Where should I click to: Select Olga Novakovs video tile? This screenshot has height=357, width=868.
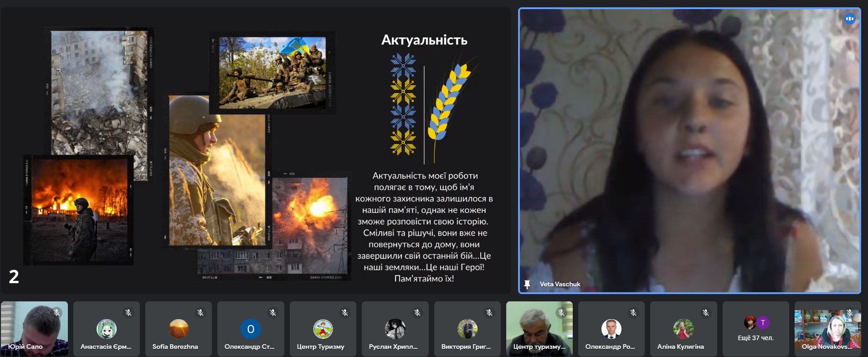tap(827, 328)
